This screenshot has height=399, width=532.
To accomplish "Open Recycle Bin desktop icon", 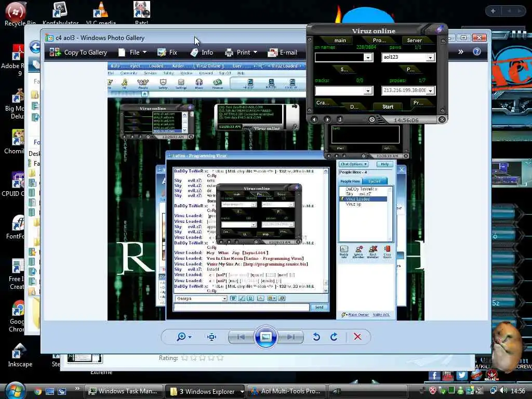I will 19,14.
